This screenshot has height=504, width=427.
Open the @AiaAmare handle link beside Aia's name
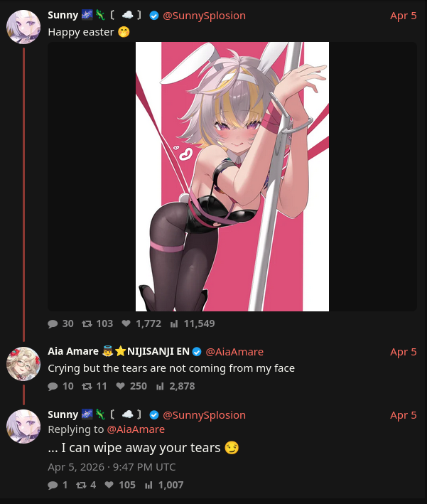[234, 352]
